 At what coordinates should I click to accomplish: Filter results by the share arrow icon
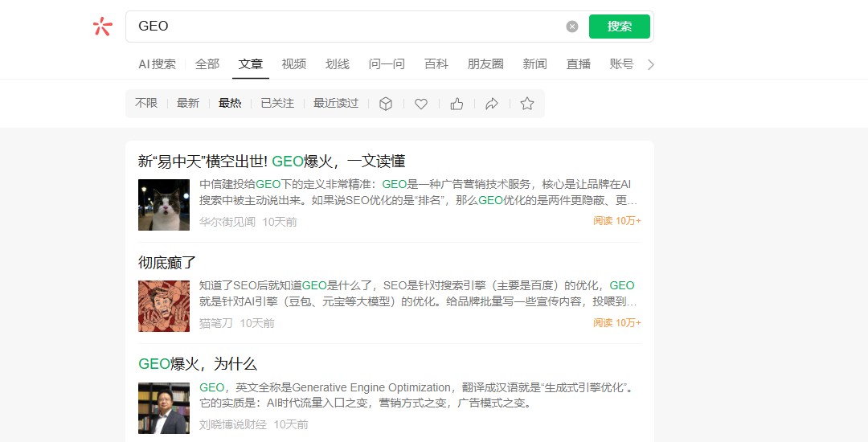coord(492,104)
